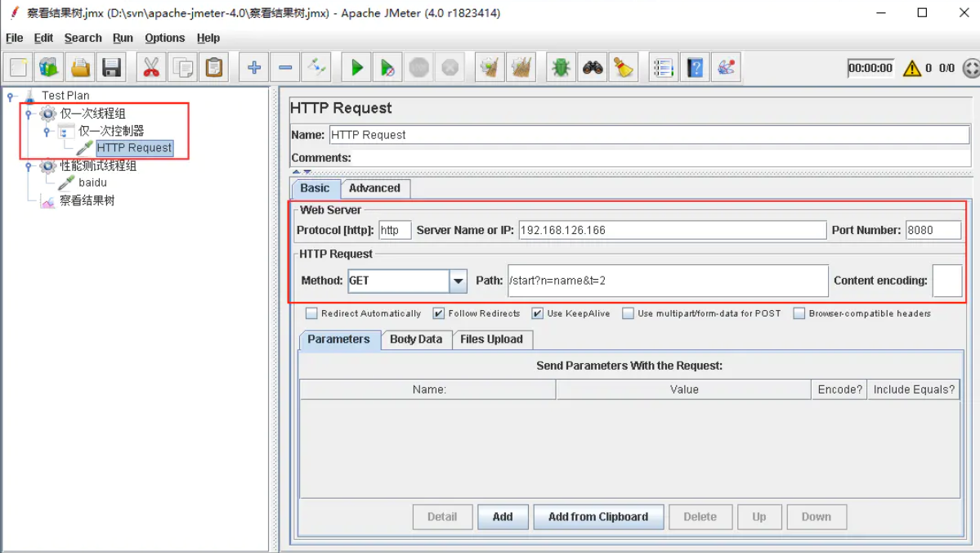The height and width of the screenshot is (553, 980).
Task: Click the Delete parameter button
Action: tap(700, 517)
